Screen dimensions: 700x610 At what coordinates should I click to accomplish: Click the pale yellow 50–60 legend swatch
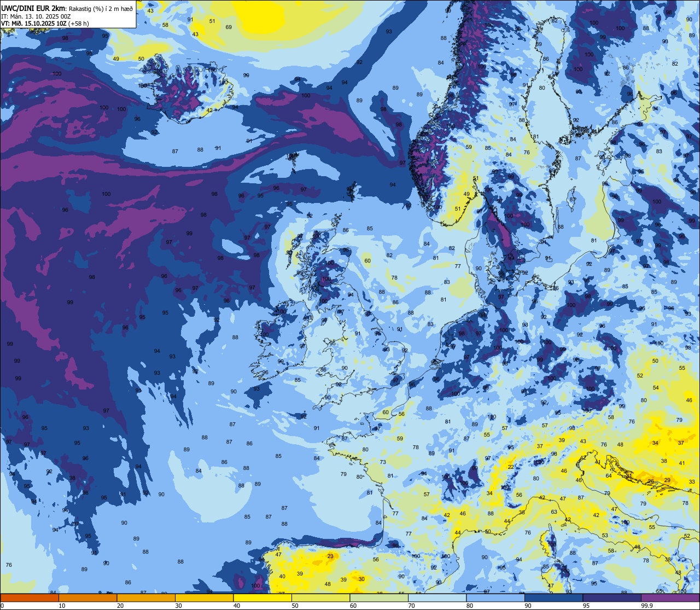320,598
